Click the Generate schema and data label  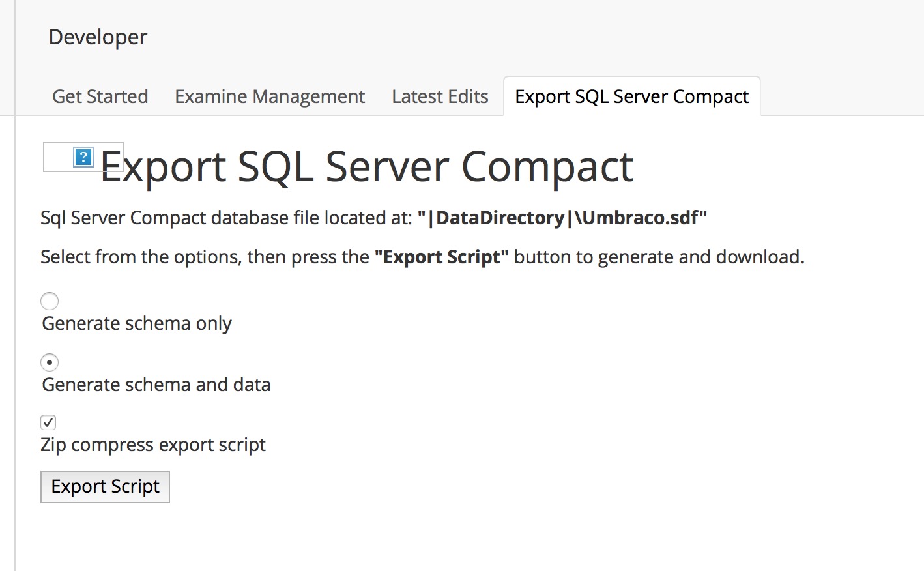156,385
